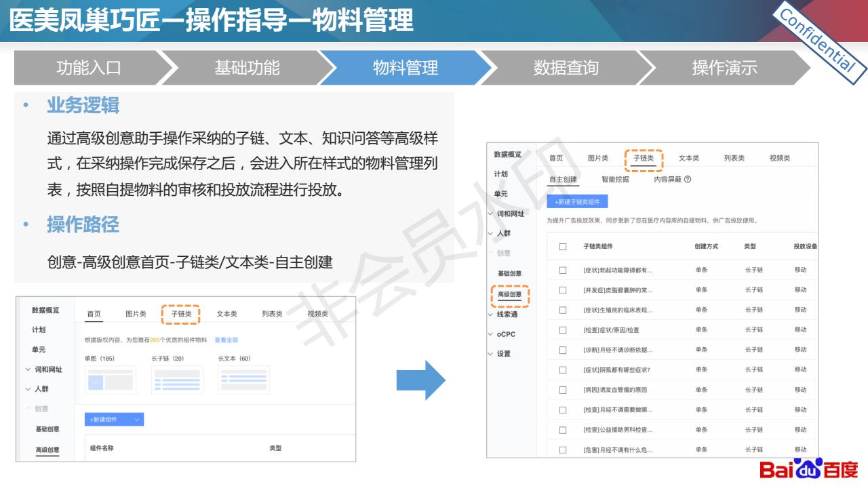Expand oCPC in the sidebar
The width and height of the screenshot is (868, 488).
491,334
